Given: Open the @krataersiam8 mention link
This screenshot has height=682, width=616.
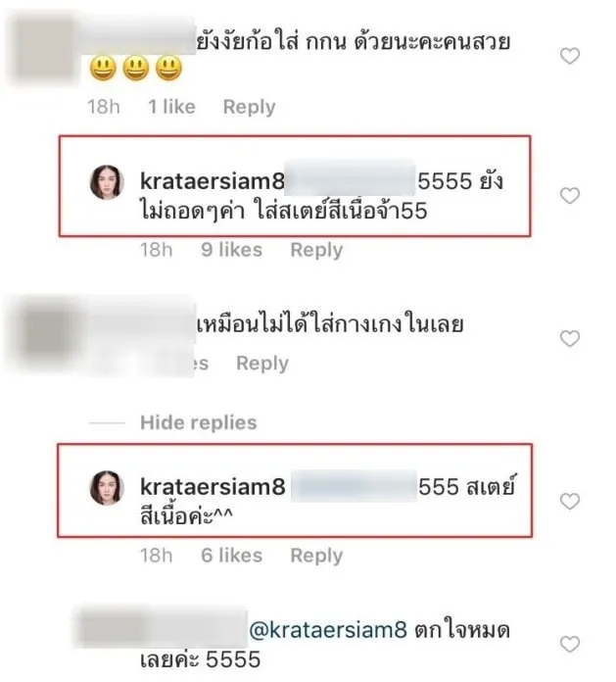Looking at the screenshot, I should (328, 630).
